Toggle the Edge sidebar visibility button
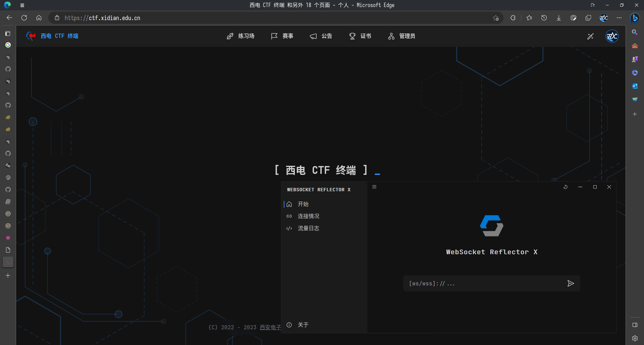 pos(635,325)
